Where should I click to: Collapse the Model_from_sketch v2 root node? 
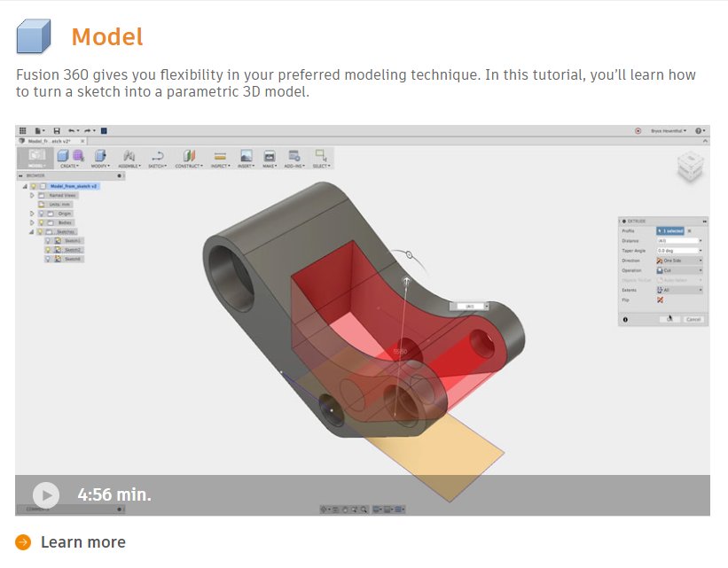(x=25, y=186)
